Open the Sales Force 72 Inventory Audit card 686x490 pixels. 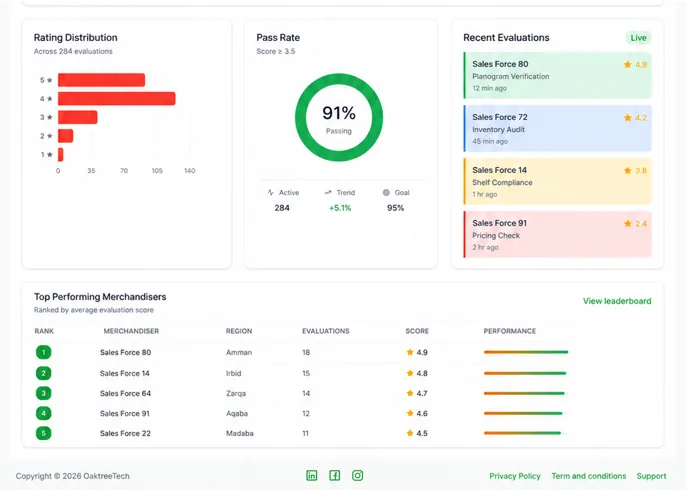pyautogui.click(x=557, y=128)
